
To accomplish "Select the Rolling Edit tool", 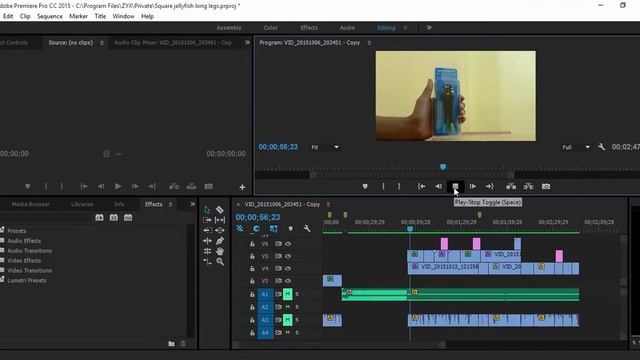I will [207, 251].
